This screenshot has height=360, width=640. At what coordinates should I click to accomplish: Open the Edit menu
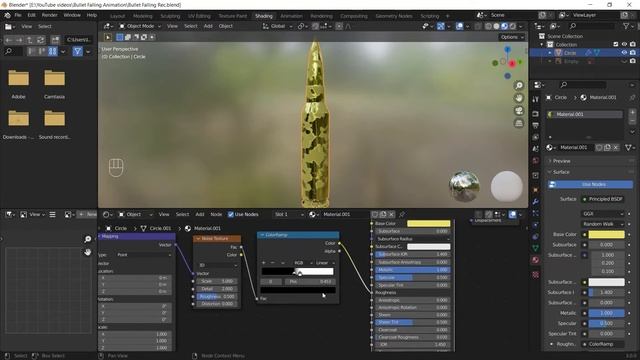point(31,15)
